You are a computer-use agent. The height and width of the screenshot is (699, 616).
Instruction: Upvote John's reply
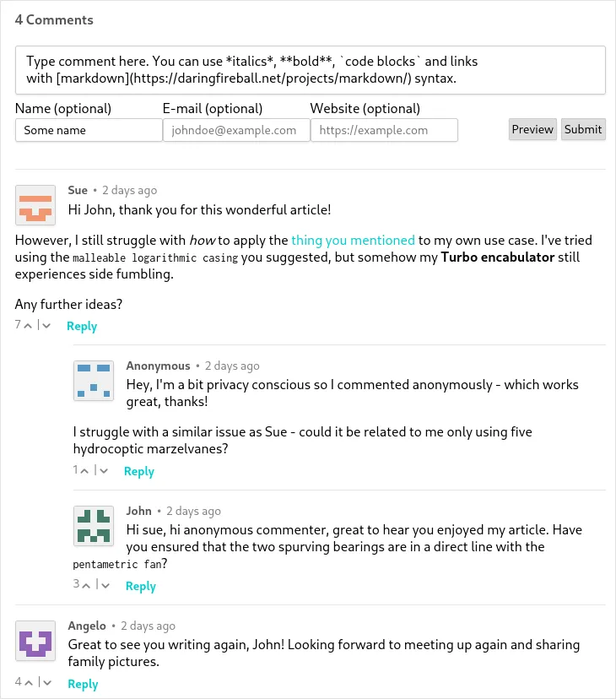[88, 584]
